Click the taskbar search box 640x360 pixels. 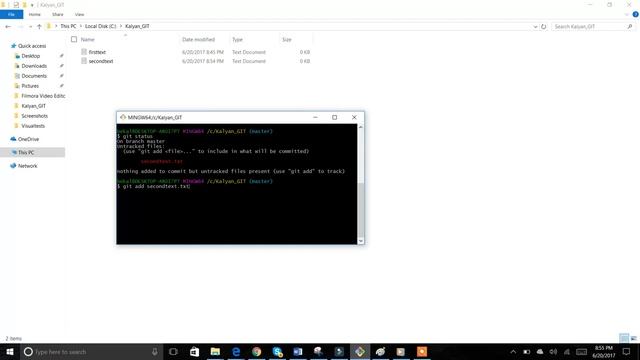pyautogui.click(x=91, y=351)
